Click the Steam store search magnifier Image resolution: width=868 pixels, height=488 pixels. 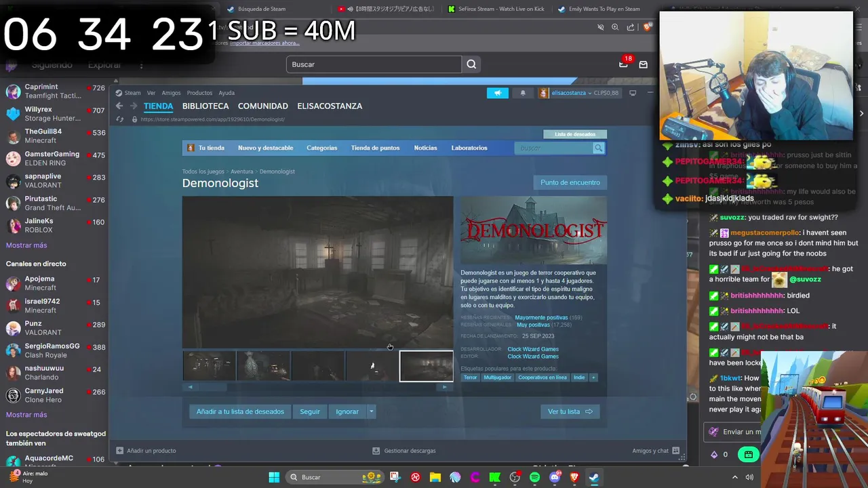tap(598, 148)
